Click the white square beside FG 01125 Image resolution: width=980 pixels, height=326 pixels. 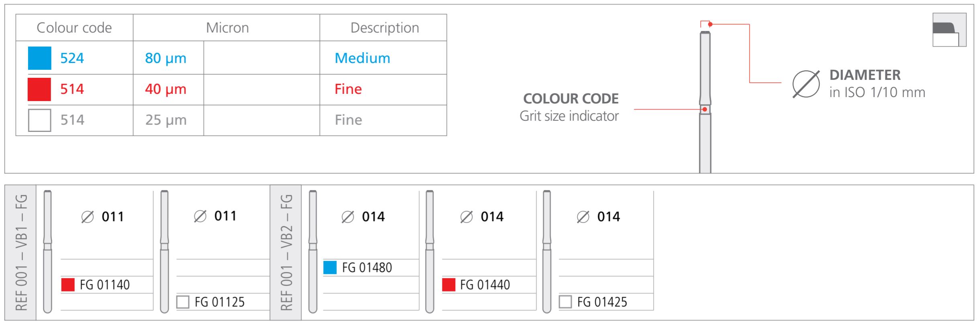tap(183, 302)
